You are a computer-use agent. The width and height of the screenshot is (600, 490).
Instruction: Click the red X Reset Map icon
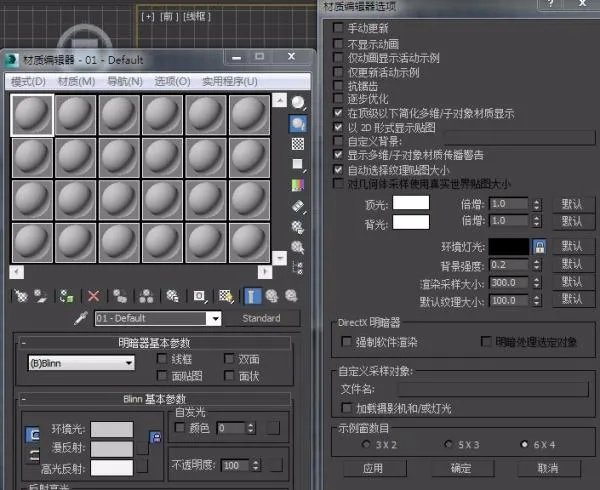(x=93, y=296)
